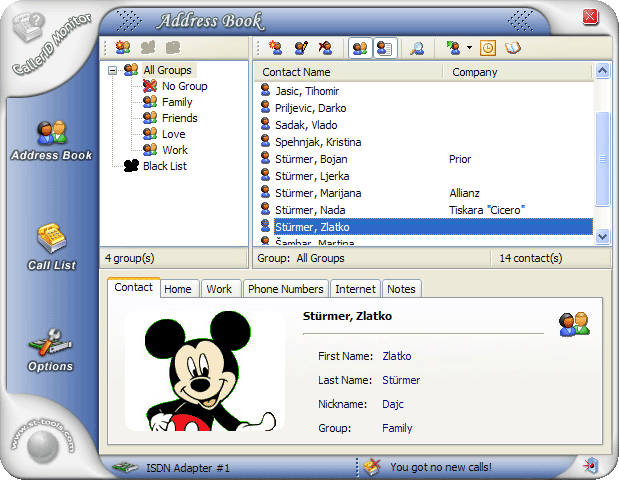Open the Call List sidebar section
The image size is (619, 480).
(52, 247)
